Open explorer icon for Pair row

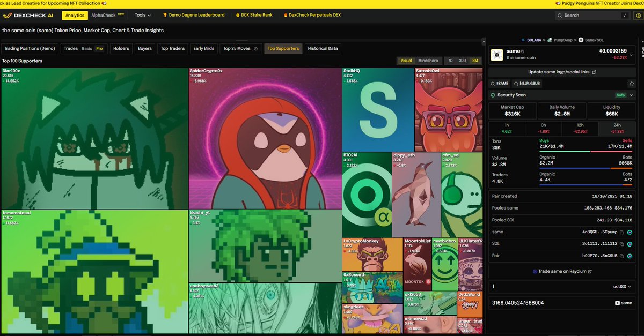click(630, 256)
